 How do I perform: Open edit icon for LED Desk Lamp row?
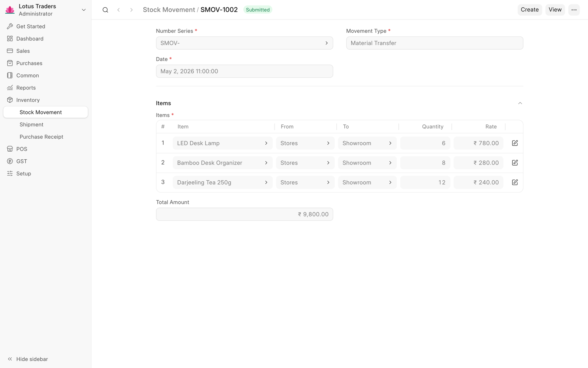point(515,143)
